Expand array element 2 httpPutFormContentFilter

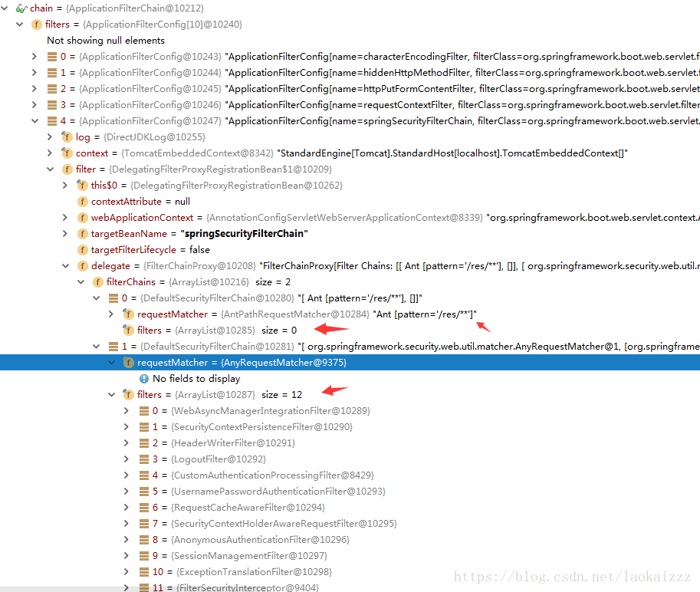[35, 88]
